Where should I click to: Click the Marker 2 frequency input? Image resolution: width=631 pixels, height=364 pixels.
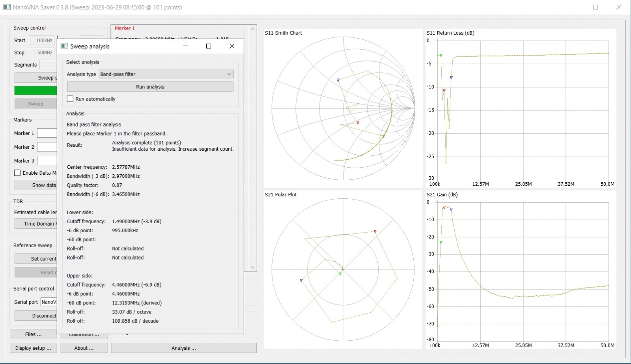pyautogui.click(x=47, y=147)
